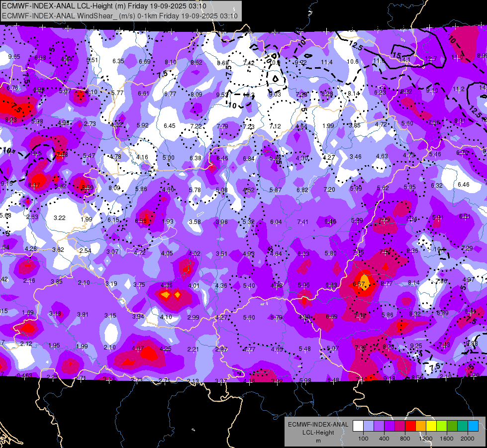Click the wind shear value 2.21
Image resolution: width=487 pixels, height=448 pixels.
pos(193,349)
